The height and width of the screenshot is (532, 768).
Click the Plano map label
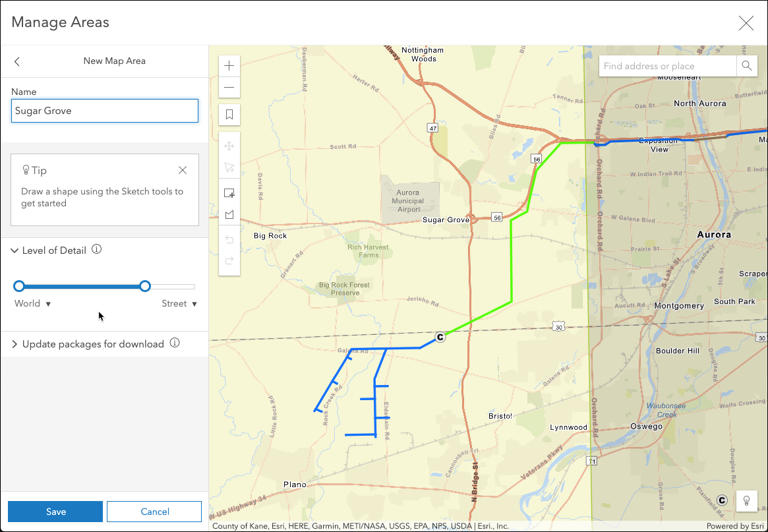coord(295,485)
